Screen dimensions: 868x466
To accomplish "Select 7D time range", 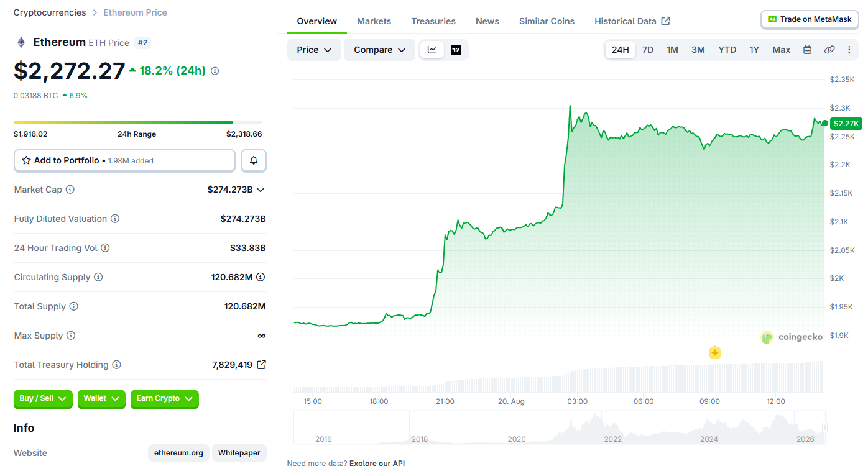I will point(648,50).
